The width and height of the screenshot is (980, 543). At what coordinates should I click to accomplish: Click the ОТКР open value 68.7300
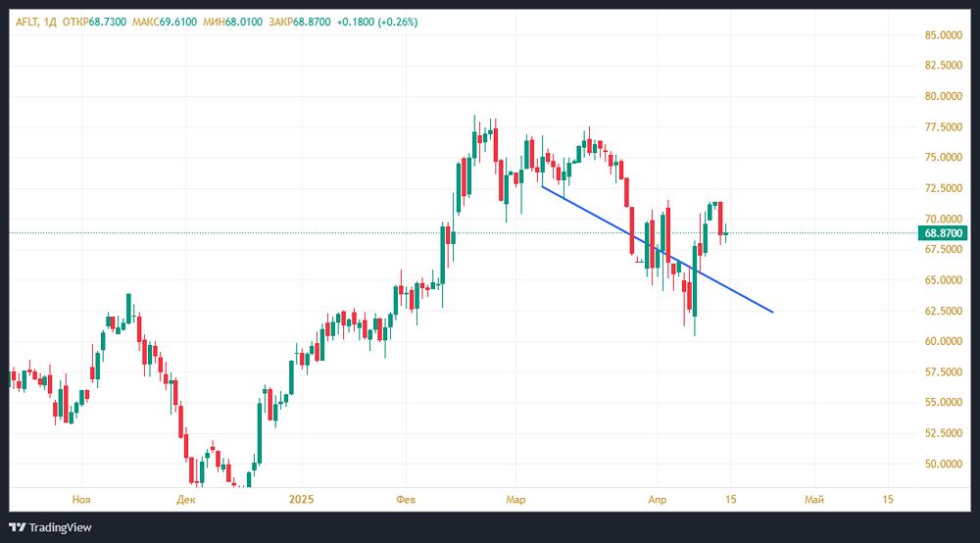pos(107,22)
